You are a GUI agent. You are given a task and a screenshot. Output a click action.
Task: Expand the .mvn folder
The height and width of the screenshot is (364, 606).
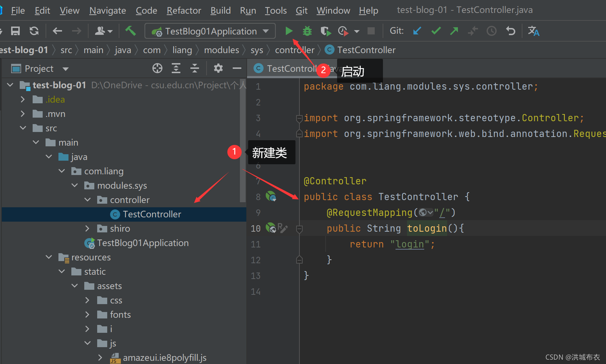coord(23,114)
